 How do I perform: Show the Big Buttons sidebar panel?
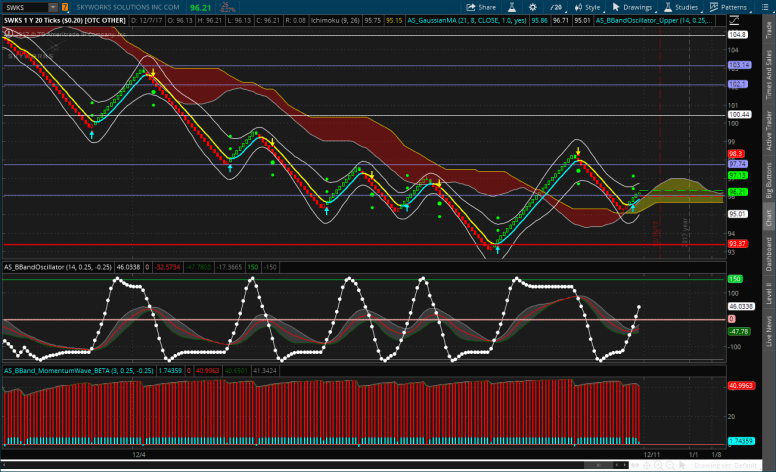click(767, 180)
